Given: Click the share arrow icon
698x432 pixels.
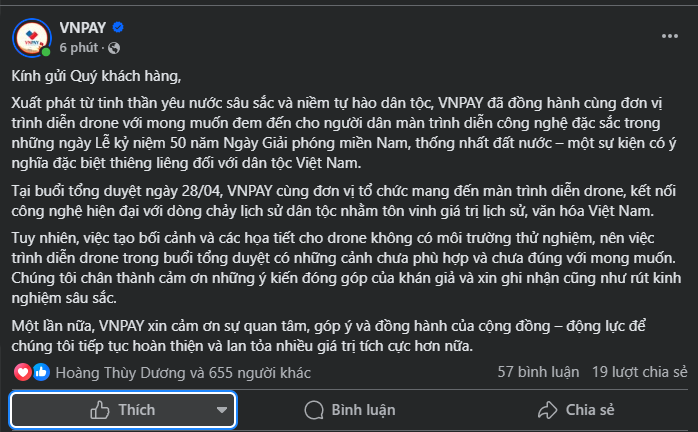Looking at the screenshot, I should (x=548, y=410).
